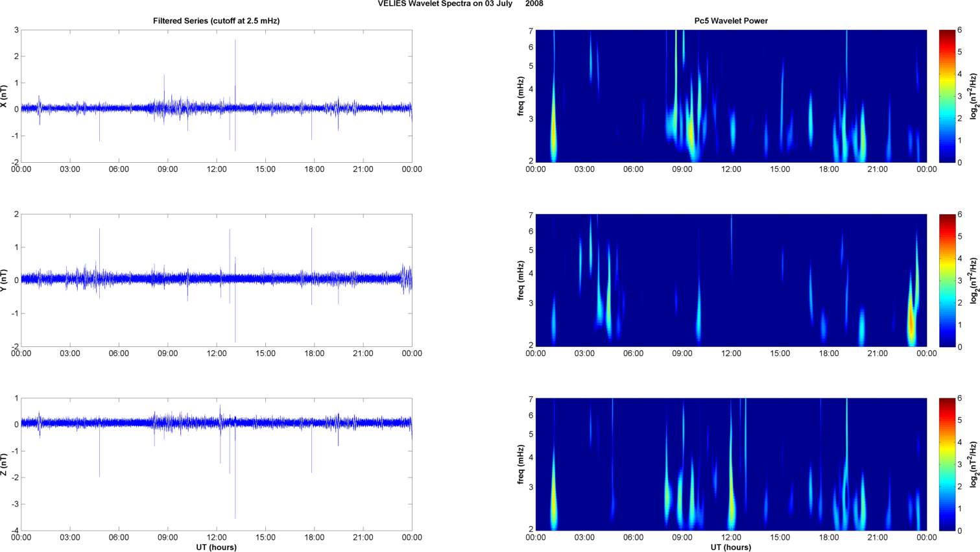Click 'UT (hours)' label under the bottom wavelet plot
980x552 pixels.
tap(731, 547)
